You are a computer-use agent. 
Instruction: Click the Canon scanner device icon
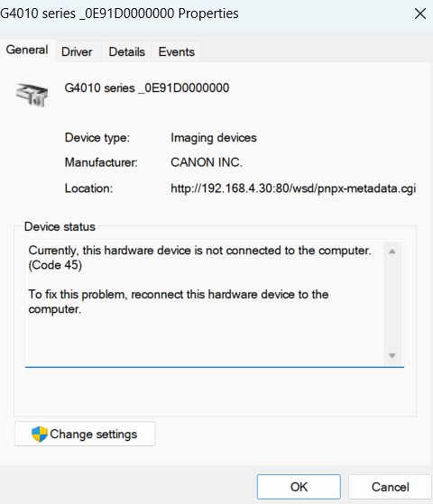pos(32,95)
